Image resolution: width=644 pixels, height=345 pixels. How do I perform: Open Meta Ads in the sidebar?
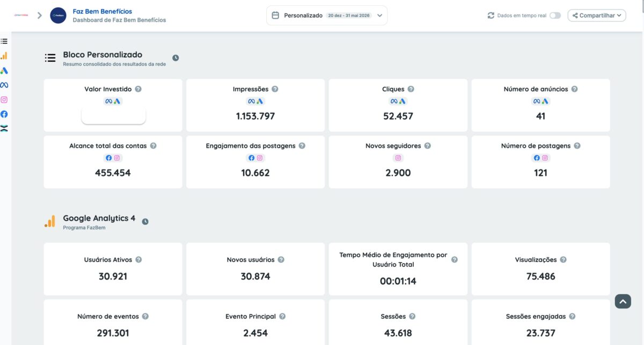pos(4,85)
